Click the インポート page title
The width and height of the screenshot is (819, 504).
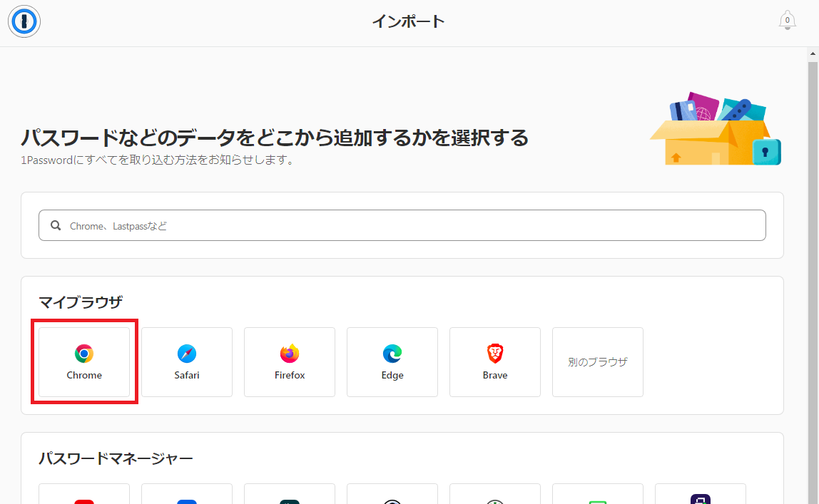pos(408,21)
